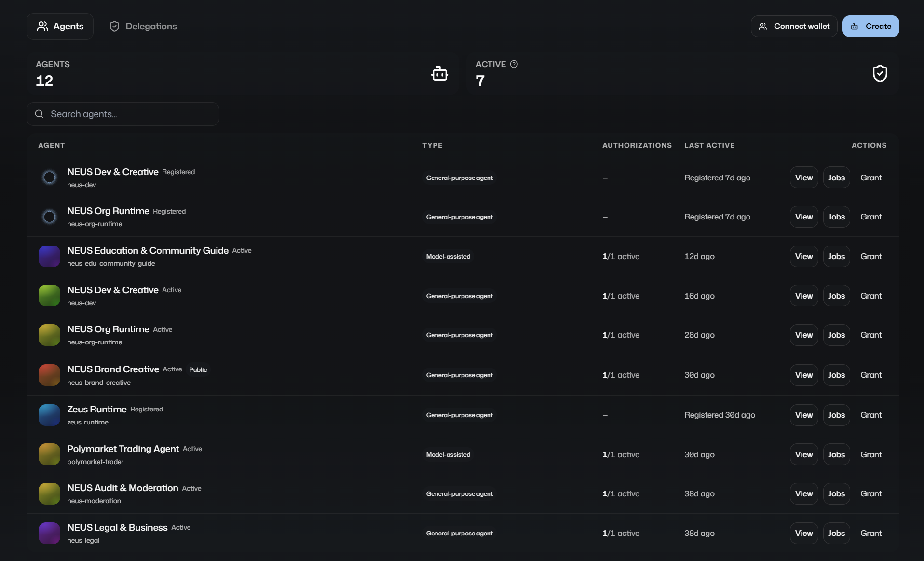The height and width of the screenshot is (561, 924).
Task: Click Grant on Polymarket Trading Agent
Action: pyautogui.click(x=871, y=454)
